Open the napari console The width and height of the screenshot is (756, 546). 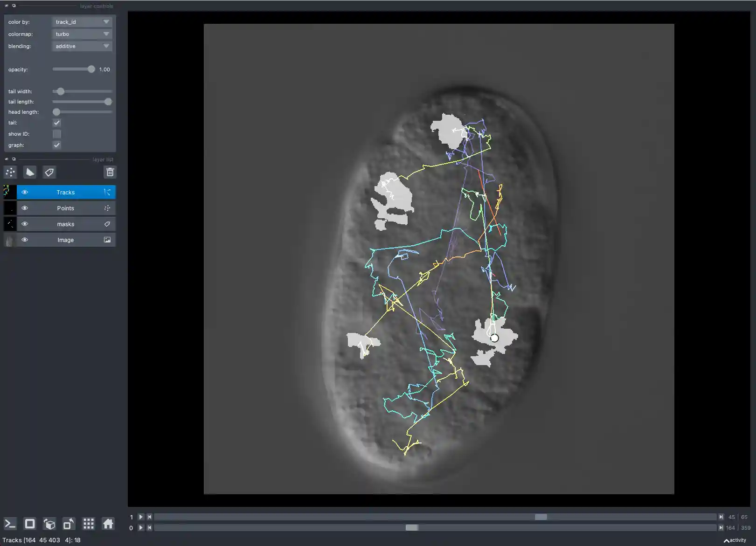(10, 523)
